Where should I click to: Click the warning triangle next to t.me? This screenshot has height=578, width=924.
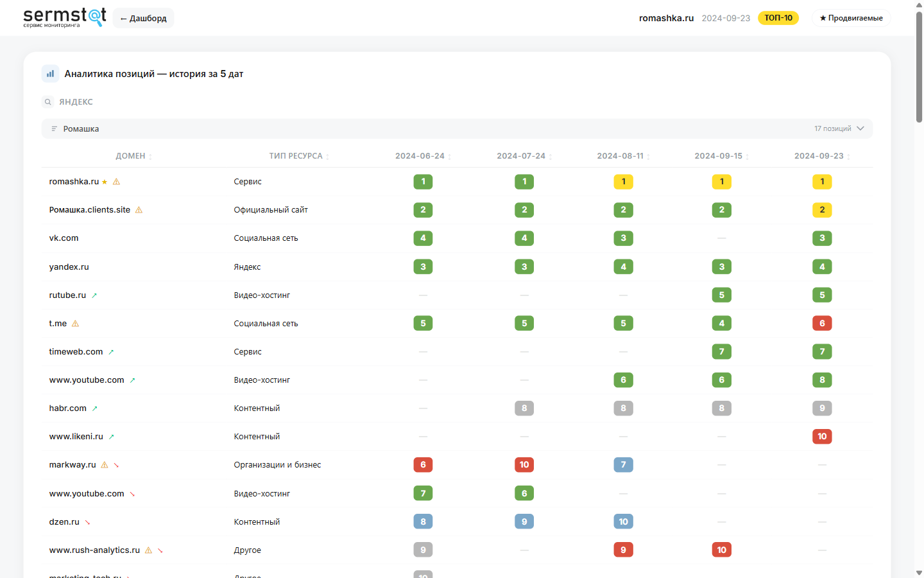(x=75, y=324)
